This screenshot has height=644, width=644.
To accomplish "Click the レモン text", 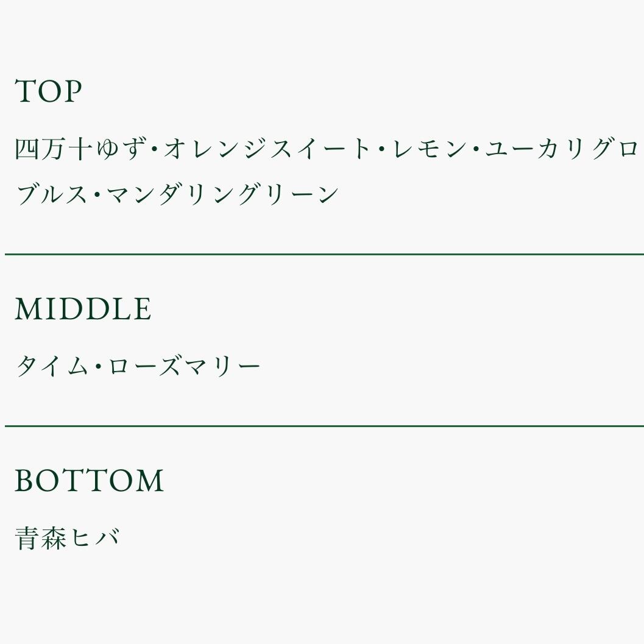I will click(x=429, y=149).
